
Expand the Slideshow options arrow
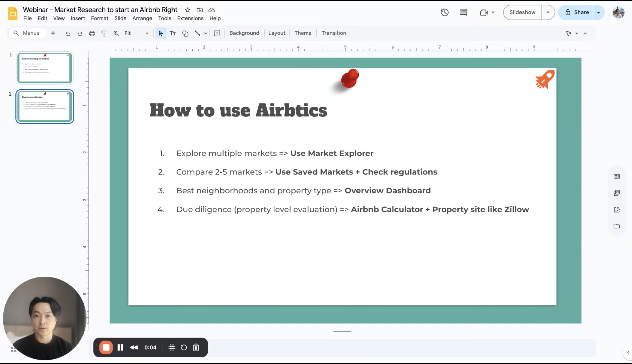tap(548, 12)
